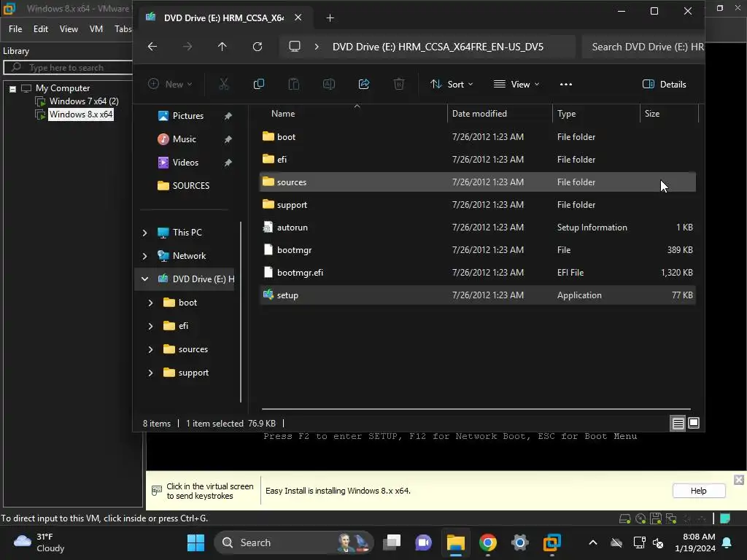Click the Refresh icon

pos(258,47)
